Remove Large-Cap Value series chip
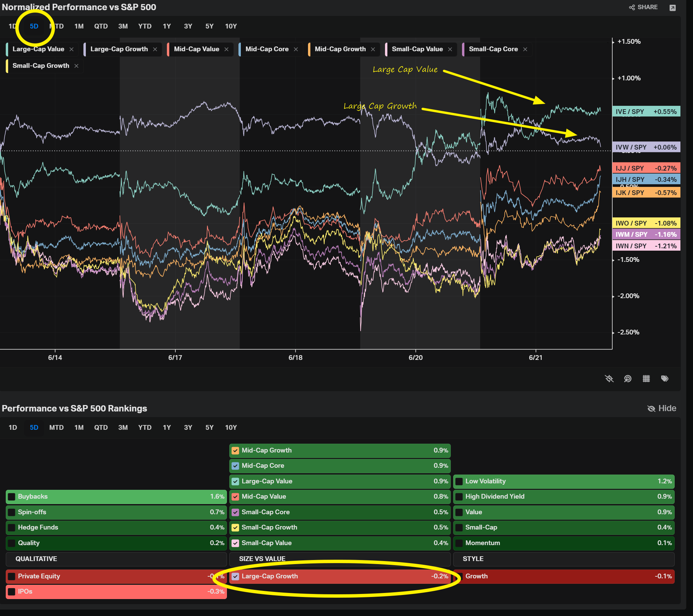 click(72, 49)
